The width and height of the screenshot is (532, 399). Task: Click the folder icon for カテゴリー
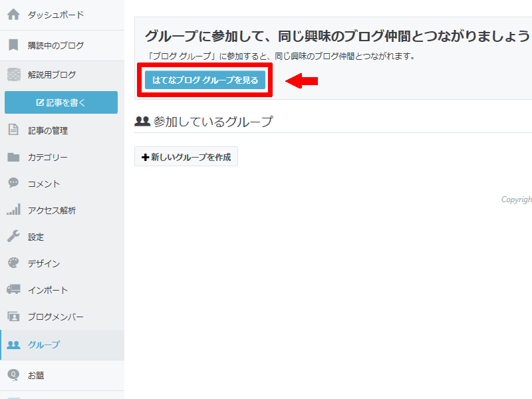click(x=13, y=157)
